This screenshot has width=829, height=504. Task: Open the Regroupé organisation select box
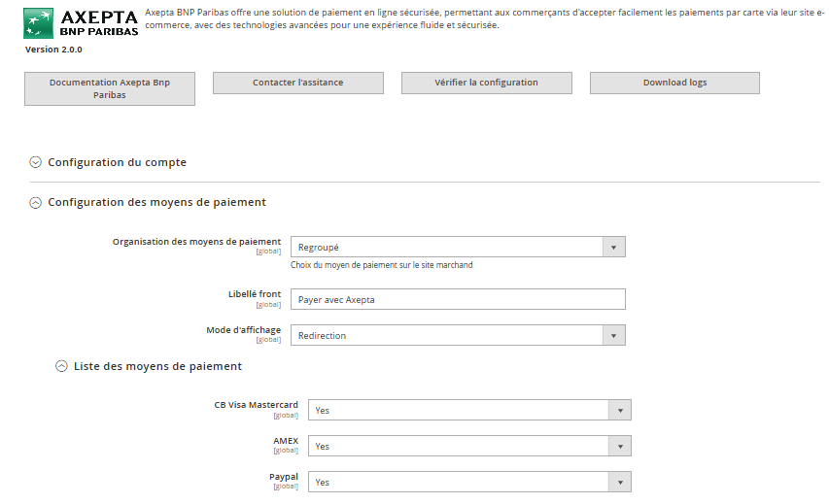coord(446,248)
